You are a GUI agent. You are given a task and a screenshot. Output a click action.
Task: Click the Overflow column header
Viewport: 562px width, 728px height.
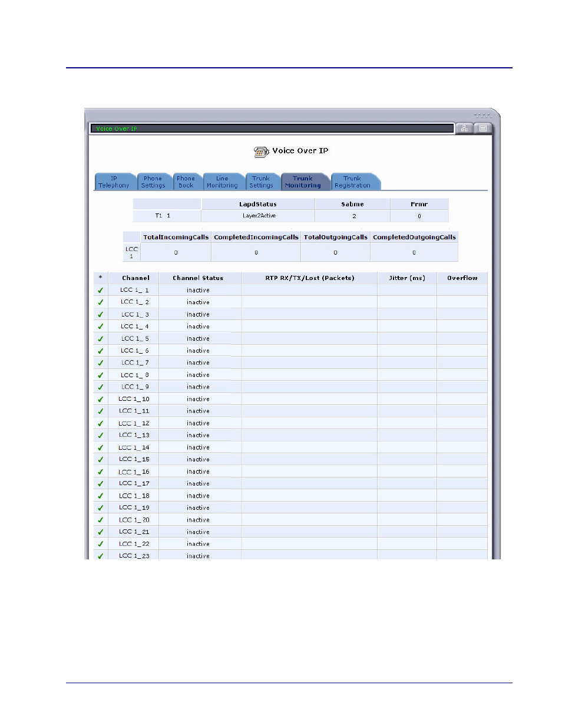(462, 278)
